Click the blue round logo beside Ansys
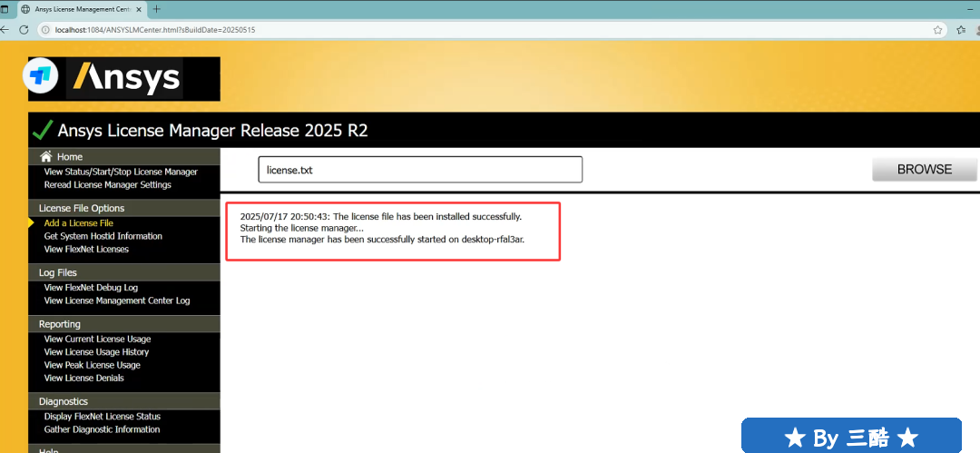This screenshot has height=453, width=980. tap(41, 76)
